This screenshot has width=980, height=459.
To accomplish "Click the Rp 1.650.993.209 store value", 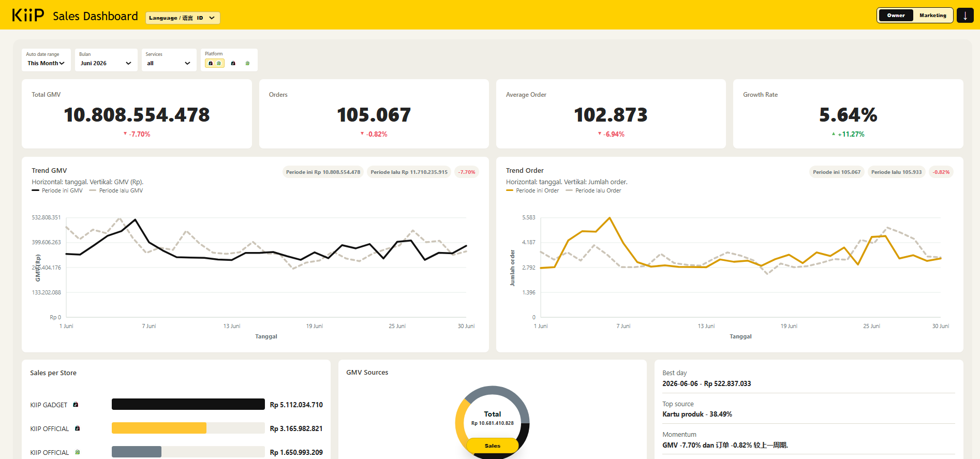I will tap(296, 452).
